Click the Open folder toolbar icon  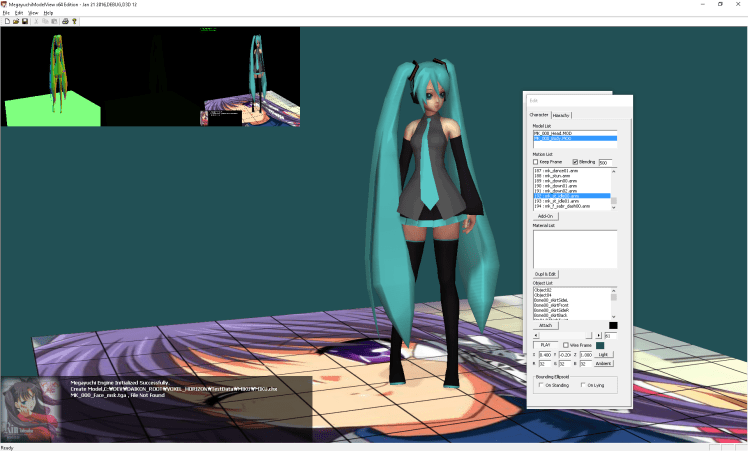tap(16, 21)
